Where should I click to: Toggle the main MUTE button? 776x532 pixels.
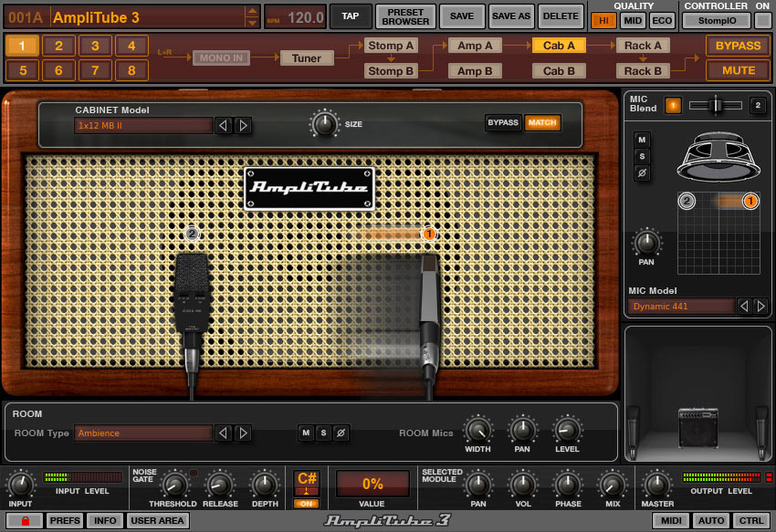[738, 70]
